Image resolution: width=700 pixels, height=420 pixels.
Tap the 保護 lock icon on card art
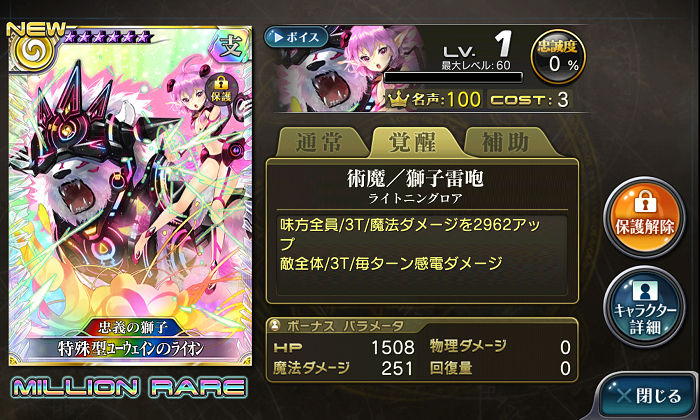221,88
